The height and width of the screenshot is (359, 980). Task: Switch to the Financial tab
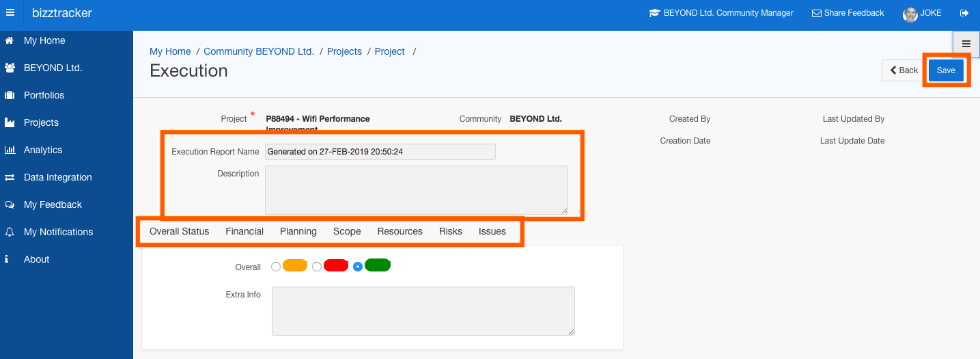pos(244,231)
